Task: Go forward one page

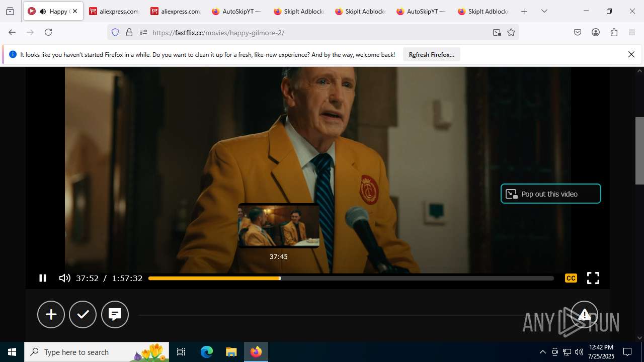Action: (30, 32)
